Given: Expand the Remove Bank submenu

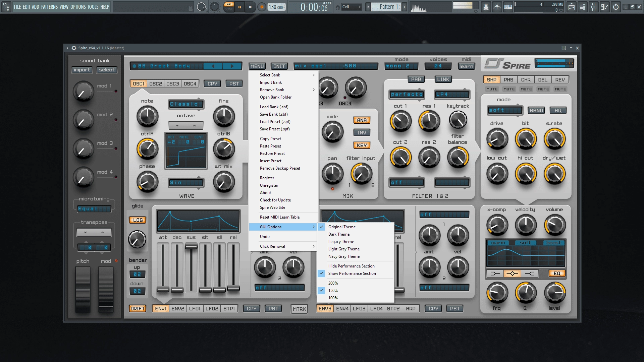Looking at the screenshot, I should click(283, 90).
